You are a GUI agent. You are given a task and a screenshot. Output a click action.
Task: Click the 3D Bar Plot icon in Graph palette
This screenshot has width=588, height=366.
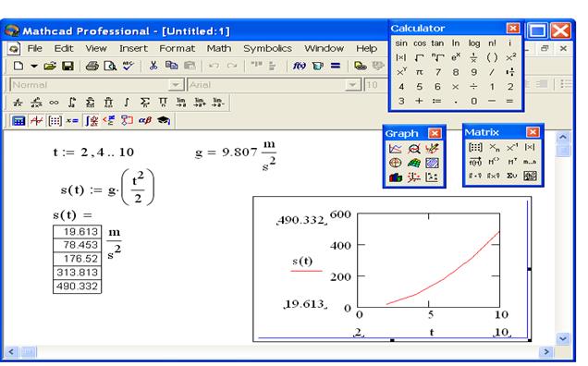point(396,177)
